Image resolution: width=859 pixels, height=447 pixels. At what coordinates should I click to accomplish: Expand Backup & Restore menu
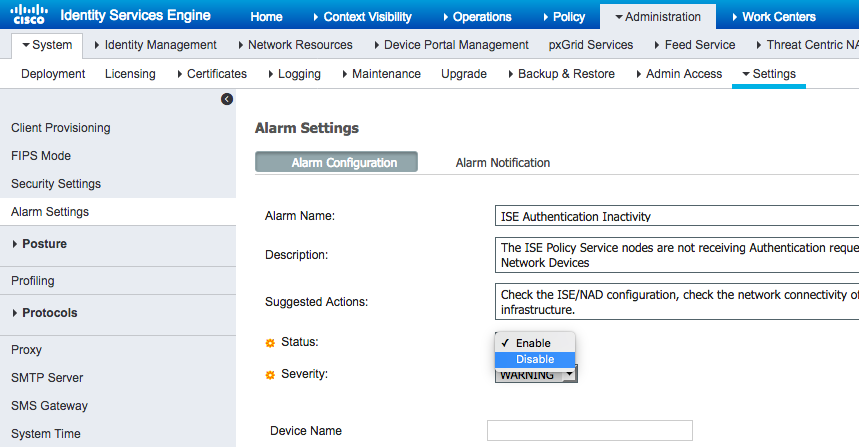562,74
